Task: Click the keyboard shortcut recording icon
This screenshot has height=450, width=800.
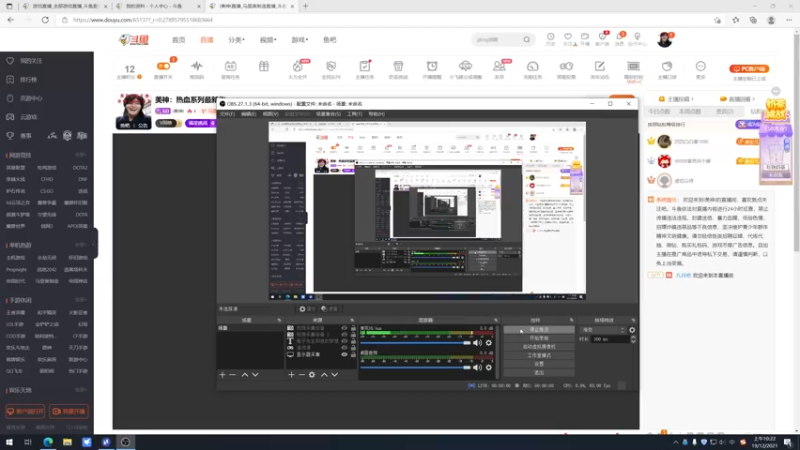Action: pos(633,66)
